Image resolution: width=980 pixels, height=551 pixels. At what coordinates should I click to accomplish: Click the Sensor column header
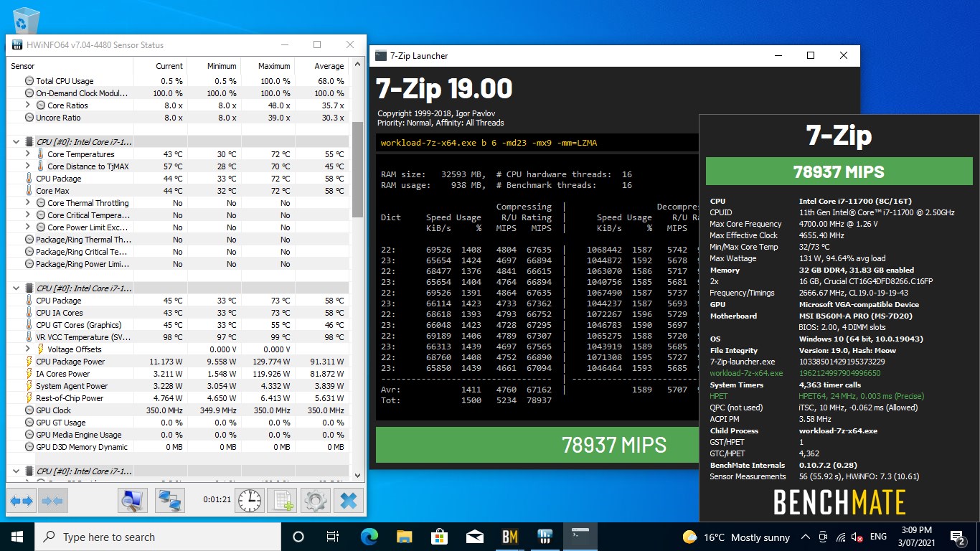[70, 66]
